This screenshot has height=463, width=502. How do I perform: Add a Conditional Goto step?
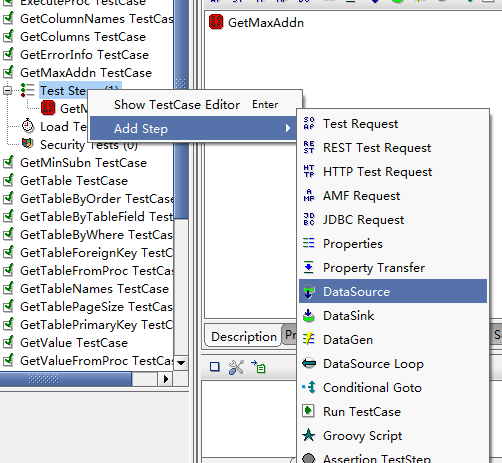[393, 388]
